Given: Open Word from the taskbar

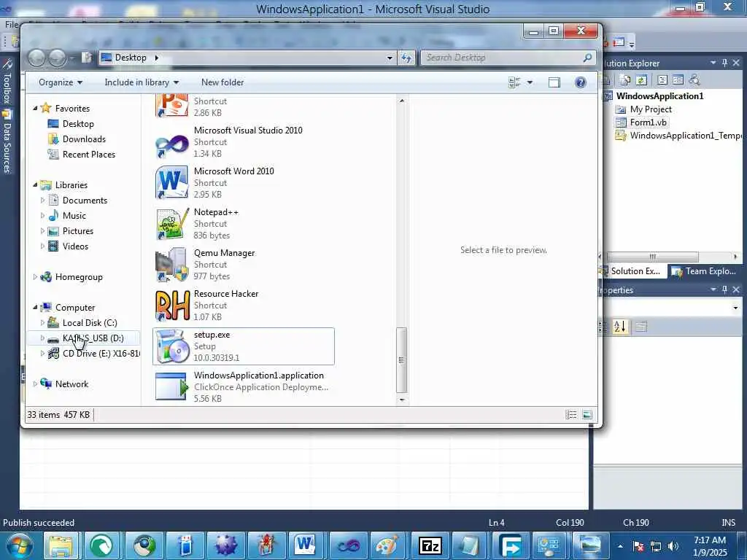Looking at the screenshot, I should pyautogui.click(x=305, y=545).
